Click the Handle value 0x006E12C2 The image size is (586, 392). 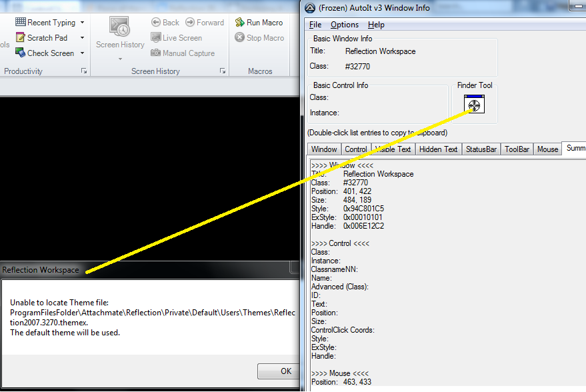(363, 226)
